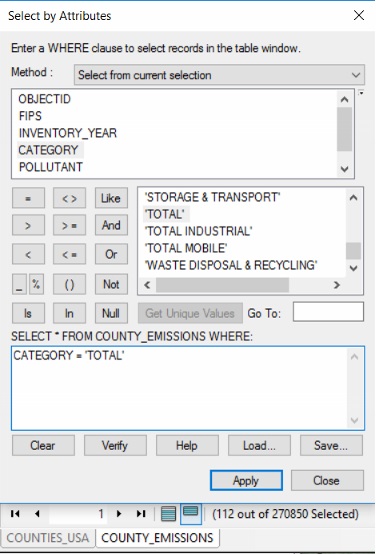The width and height of the screenshot is (376, 554).
Task: Jump to last record in table
Action: click(141, 514)
